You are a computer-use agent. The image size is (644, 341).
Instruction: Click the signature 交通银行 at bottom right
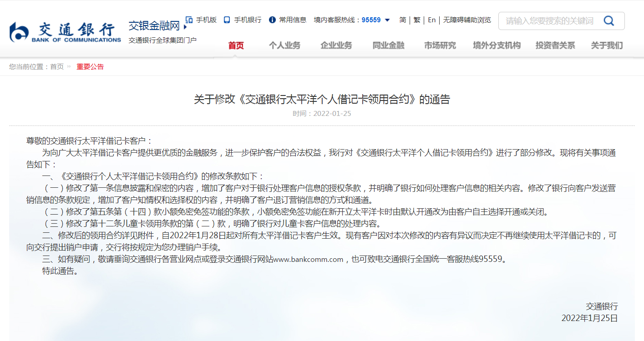pos(602,307)
